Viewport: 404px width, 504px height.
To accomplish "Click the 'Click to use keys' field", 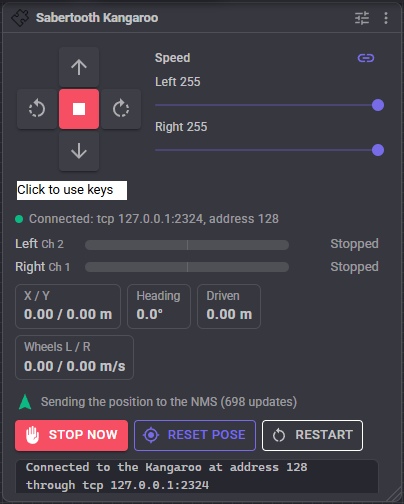I will click(72, 190).
